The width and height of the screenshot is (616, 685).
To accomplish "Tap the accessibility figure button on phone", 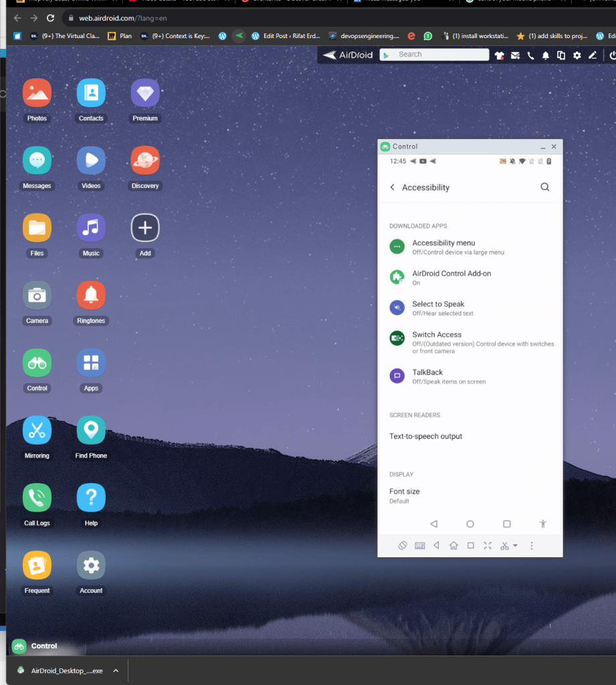I will pyautogui.click(x=543, y=524).
